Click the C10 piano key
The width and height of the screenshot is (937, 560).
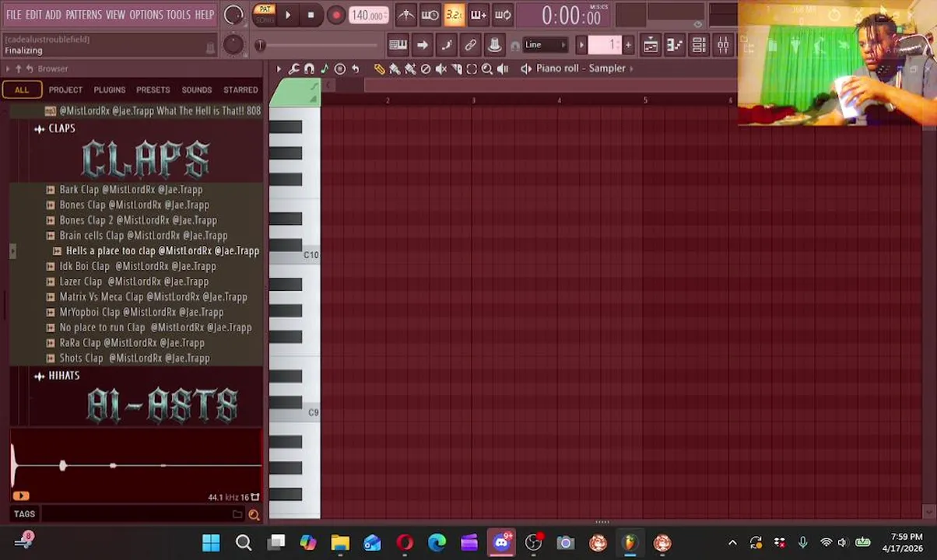point(294,255)
